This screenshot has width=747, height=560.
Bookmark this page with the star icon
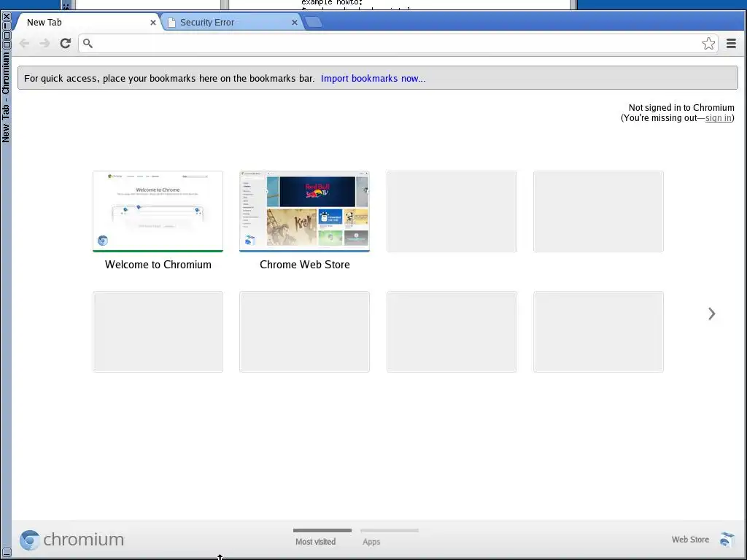(708, 43)
